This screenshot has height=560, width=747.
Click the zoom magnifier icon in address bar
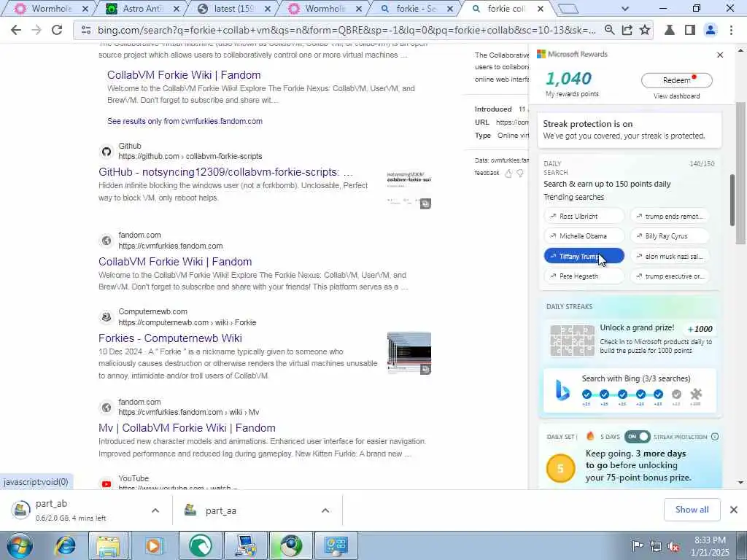[609, 30]
